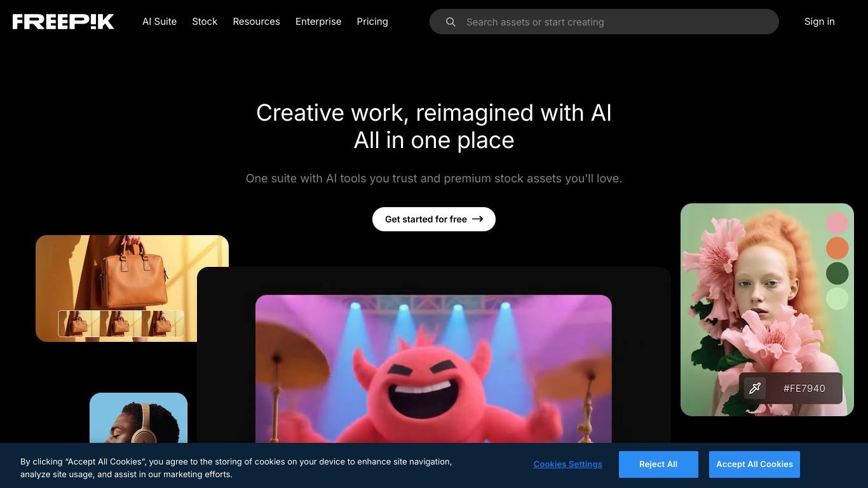868x488 pixels.
Task: Click the arrow in Get started button
Action: (x=478, y=219)
